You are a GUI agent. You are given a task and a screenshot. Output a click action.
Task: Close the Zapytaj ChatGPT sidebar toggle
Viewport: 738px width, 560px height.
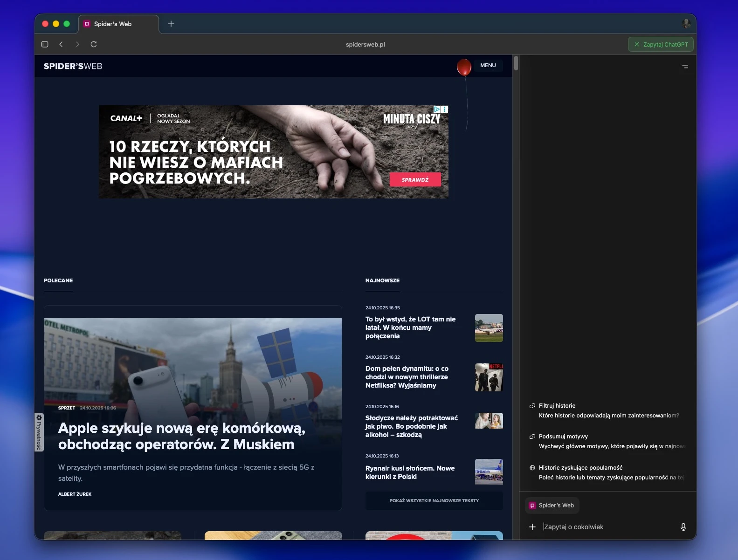point(661,44)
